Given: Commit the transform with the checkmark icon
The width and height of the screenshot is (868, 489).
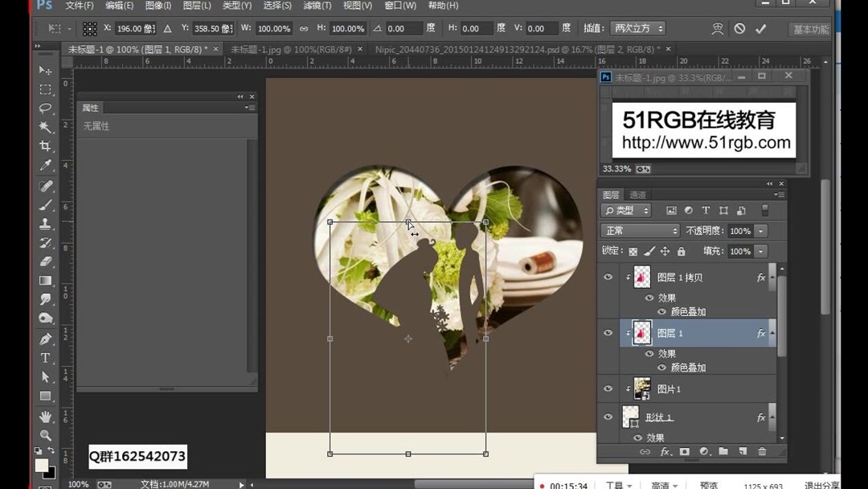Looking at the screenshot, I should point(761,28).
